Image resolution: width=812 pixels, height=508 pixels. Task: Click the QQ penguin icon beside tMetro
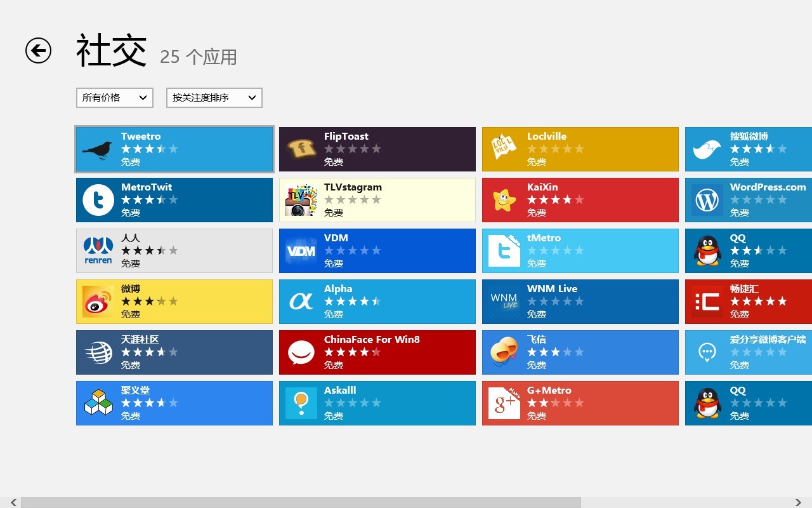click(707, 251)
